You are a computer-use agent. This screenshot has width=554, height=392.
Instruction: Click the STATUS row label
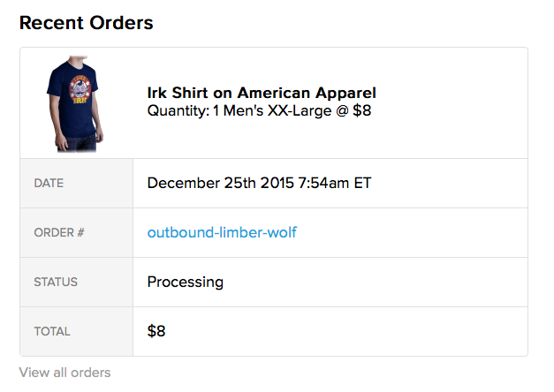click(56, 283)
